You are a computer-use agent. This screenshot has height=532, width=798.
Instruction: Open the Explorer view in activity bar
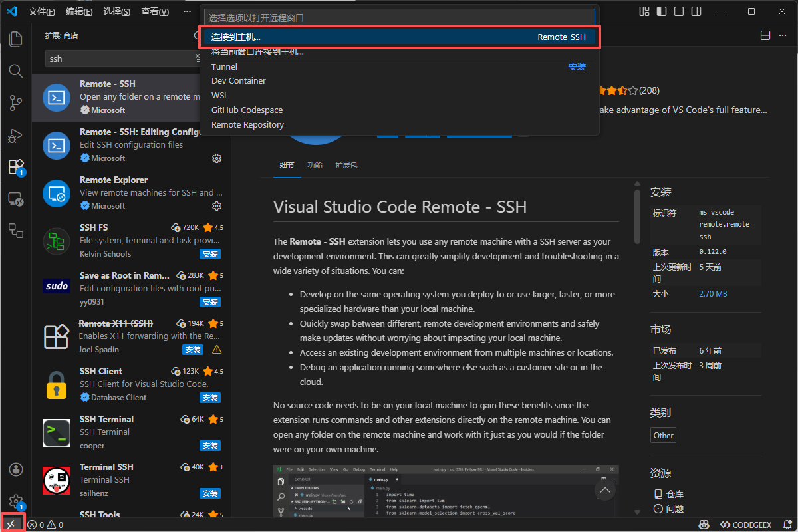(15, 39)
